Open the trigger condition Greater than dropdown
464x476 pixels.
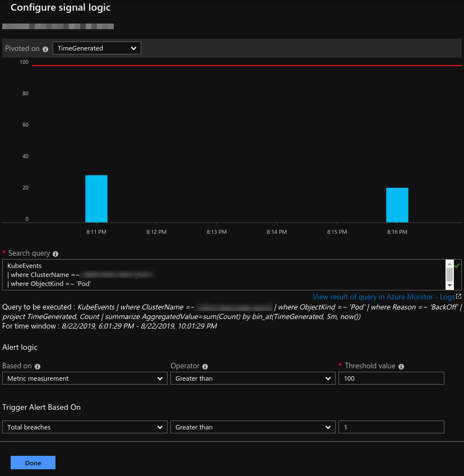coord(251,427)
